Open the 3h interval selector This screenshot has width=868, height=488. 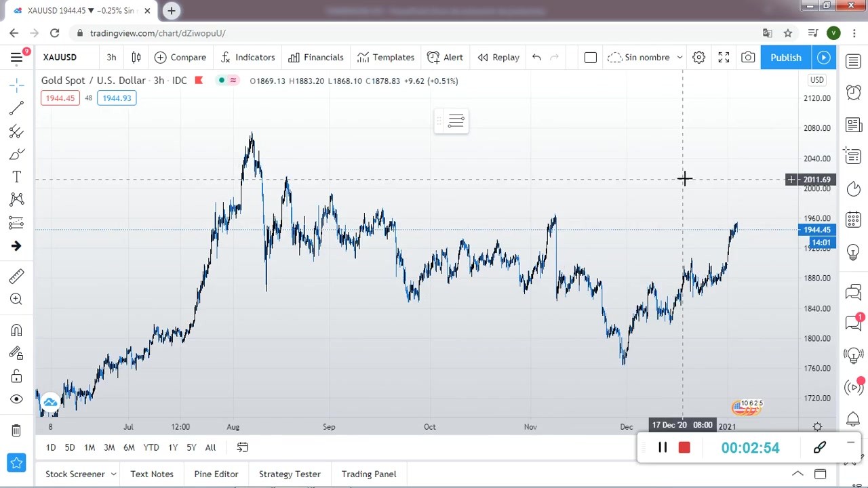pos(111,58)
